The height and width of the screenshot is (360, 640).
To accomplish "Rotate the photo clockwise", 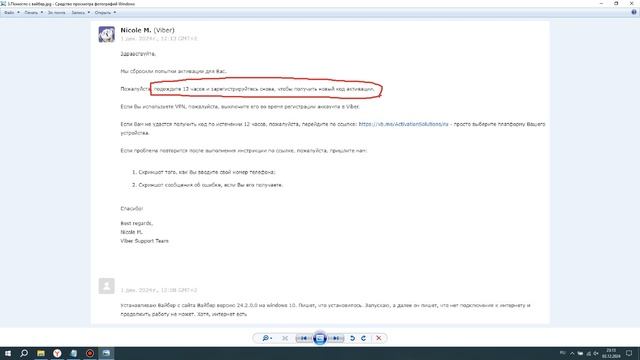I will coord(363,338).
